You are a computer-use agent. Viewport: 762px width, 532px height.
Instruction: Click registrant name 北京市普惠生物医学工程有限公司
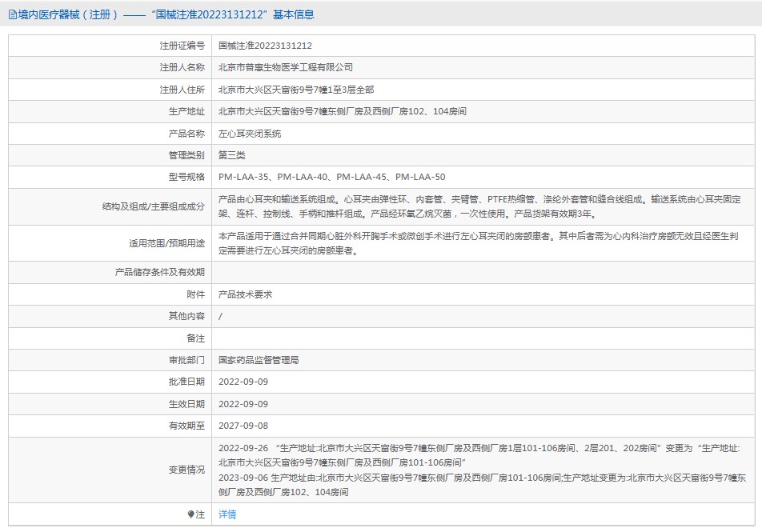point(285,68)
